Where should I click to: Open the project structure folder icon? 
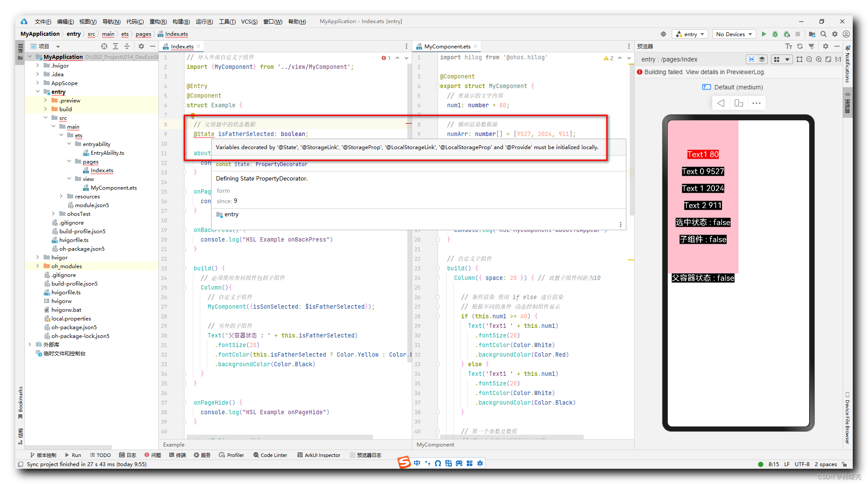click(812, 34)
